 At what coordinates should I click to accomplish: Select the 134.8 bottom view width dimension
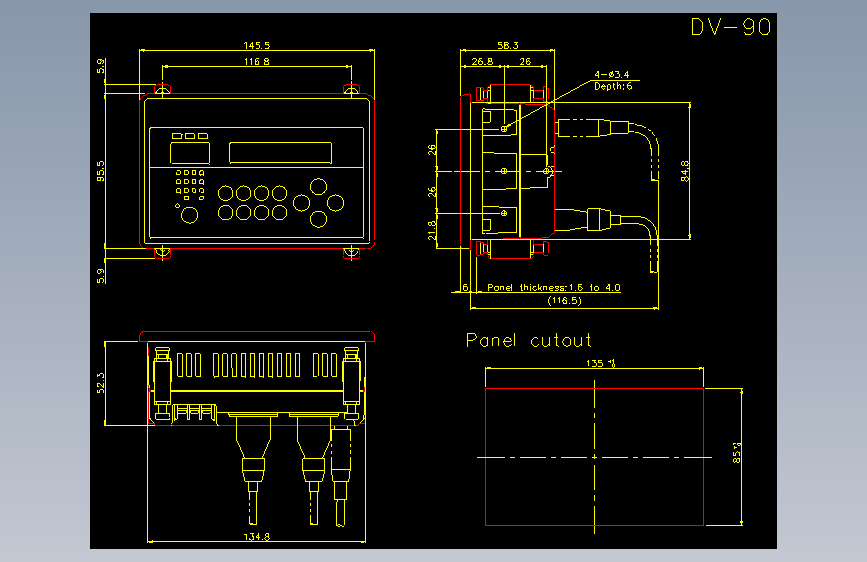tap(257, 537)
